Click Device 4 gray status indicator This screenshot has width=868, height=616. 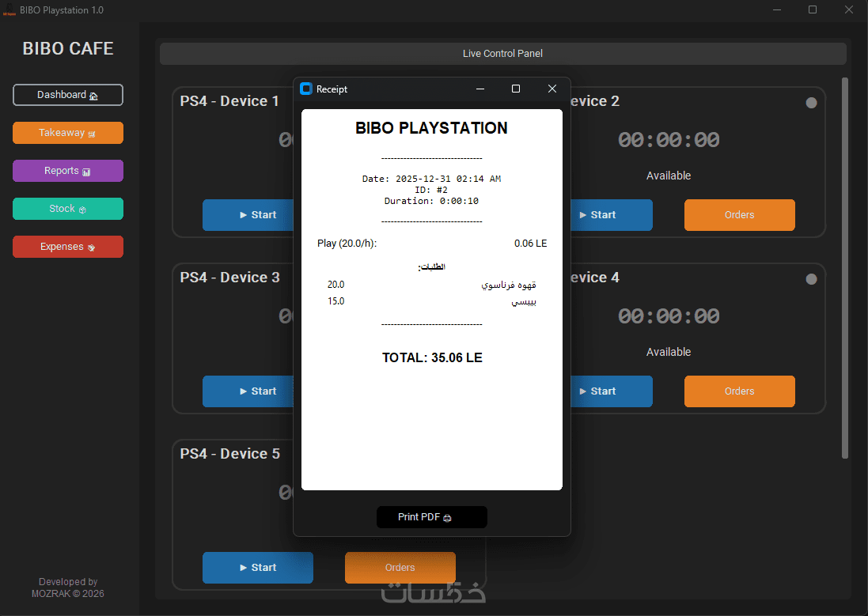pos(811,279)
